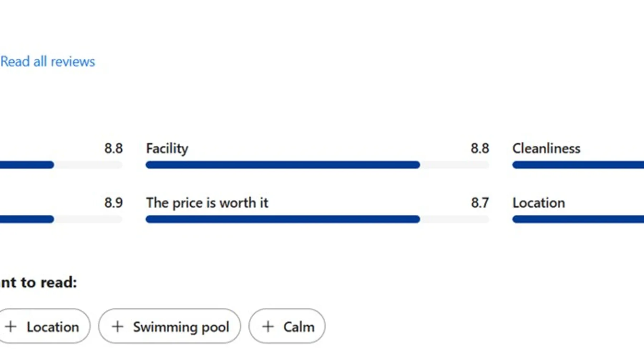Filter reviews by the Calm chip text
The image size is (644, 358).
point(299,327)
